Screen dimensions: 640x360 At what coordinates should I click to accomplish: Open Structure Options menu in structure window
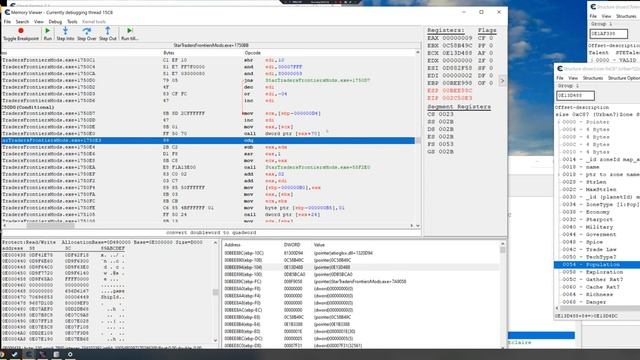624,78
